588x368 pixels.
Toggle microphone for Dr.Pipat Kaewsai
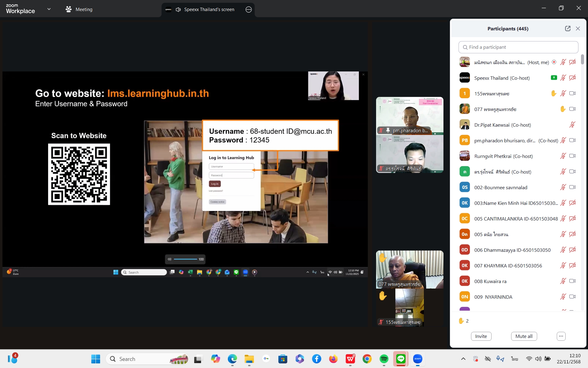tap(572, 125)
